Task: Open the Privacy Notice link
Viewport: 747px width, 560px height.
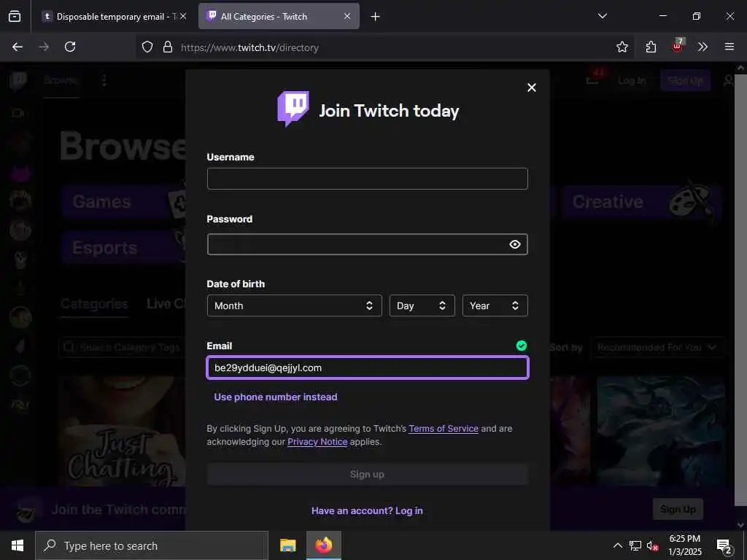Action: [317, 442]
